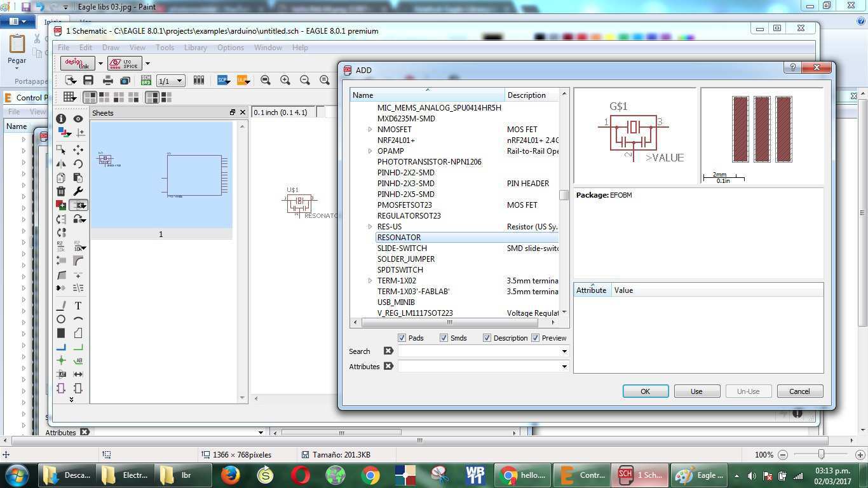Run a ULP program icon
868x488 pixels.
(243, 80)
